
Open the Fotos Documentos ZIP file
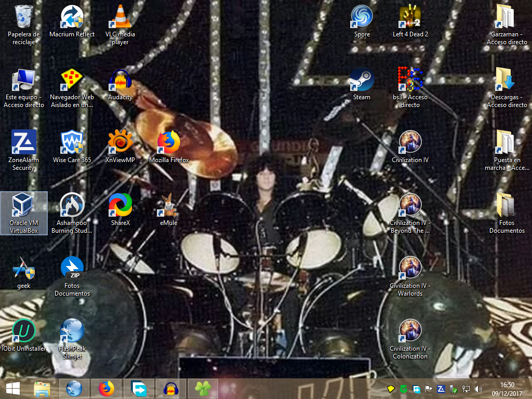[x=72, y=276]
